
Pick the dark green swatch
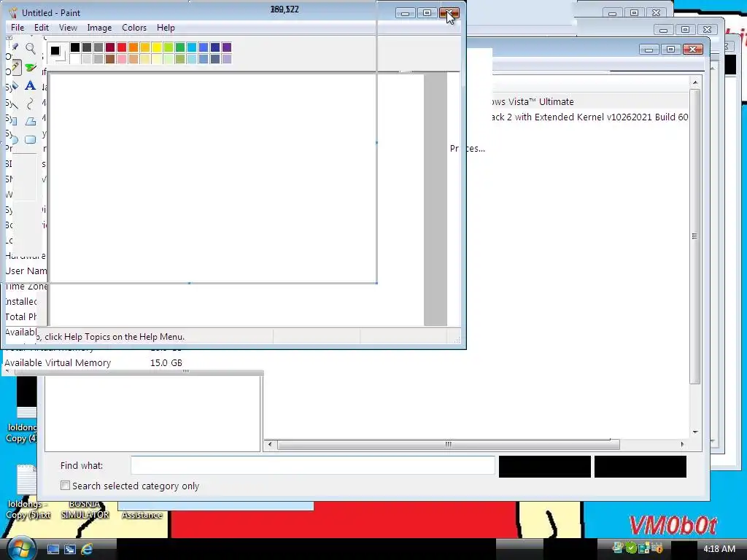pos(180,47)
